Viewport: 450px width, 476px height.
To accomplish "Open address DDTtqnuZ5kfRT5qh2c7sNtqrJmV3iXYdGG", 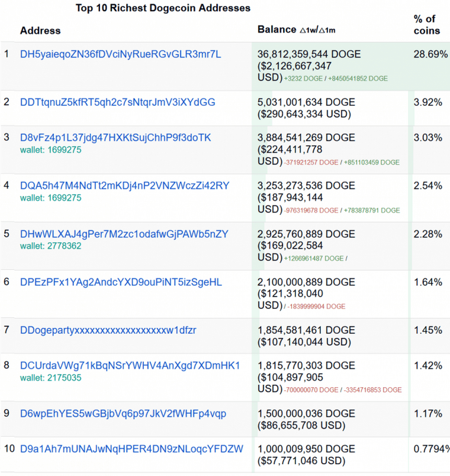I will (118, 102).
